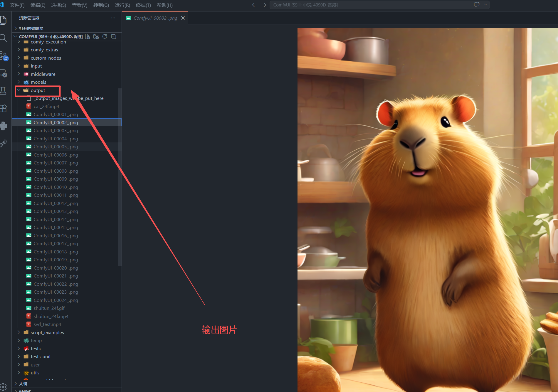Close the ComfyUI_00002_.png tab
558x392 pixels.
[183, 18]
